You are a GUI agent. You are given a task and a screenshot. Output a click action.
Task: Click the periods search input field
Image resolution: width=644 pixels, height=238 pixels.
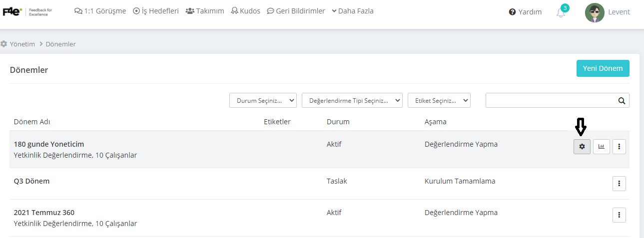(550, 100)
